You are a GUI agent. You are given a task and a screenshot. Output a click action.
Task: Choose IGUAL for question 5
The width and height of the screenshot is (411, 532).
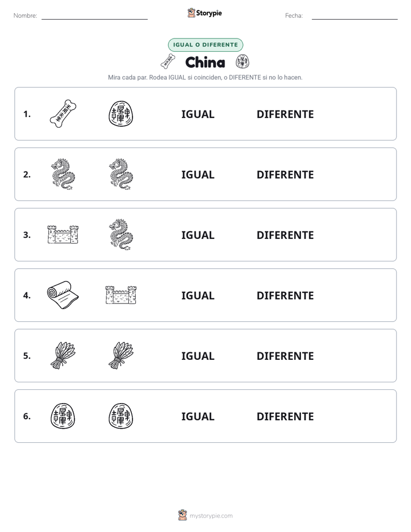point(197,356)
